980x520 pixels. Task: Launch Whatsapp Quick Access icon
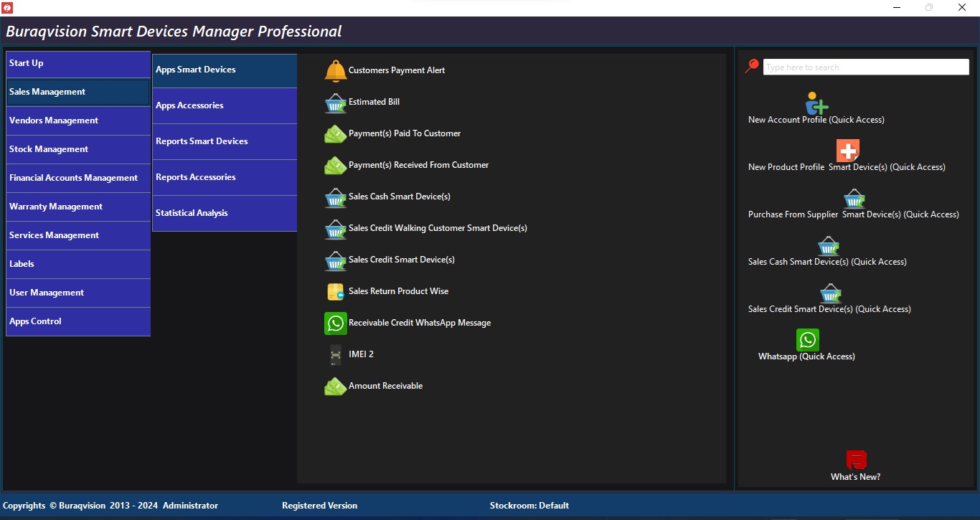(x=807, y=340)
